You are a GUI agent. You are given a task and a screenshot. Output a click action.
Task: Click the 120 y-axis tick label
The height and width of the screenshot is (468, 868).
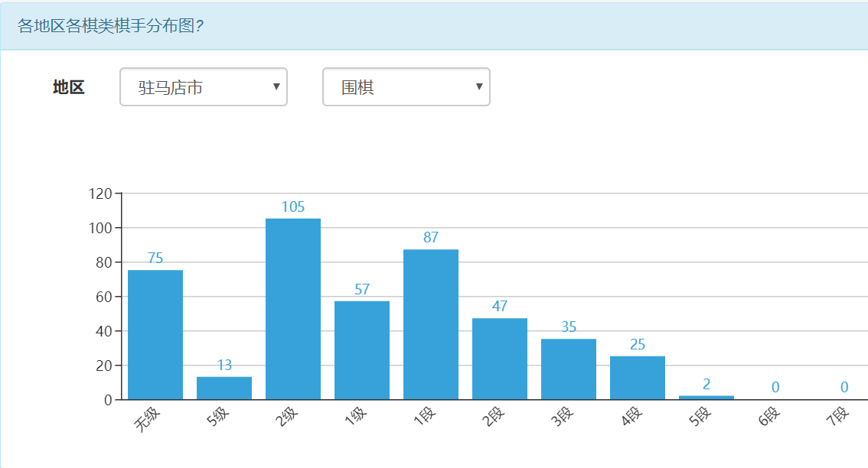pos(100,193)
